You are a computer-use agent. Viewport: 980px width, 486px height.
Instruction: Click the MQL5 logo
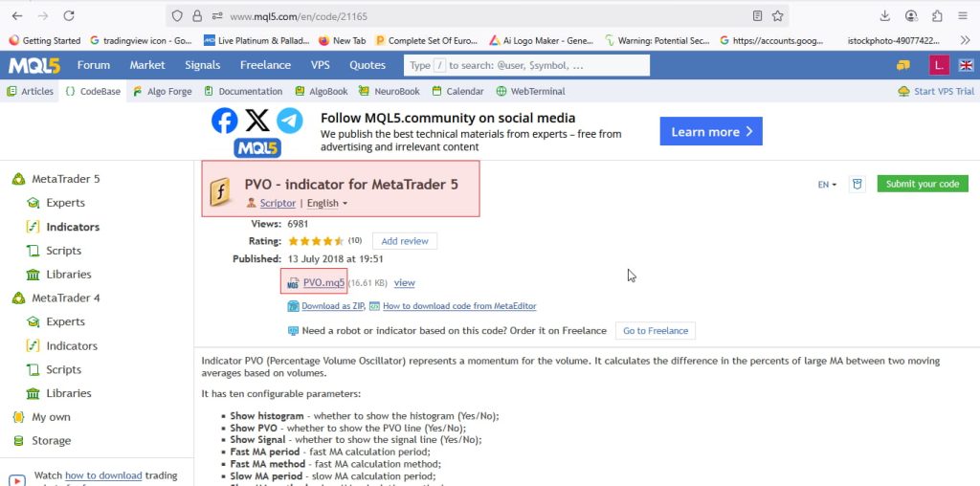pos(34,65)
